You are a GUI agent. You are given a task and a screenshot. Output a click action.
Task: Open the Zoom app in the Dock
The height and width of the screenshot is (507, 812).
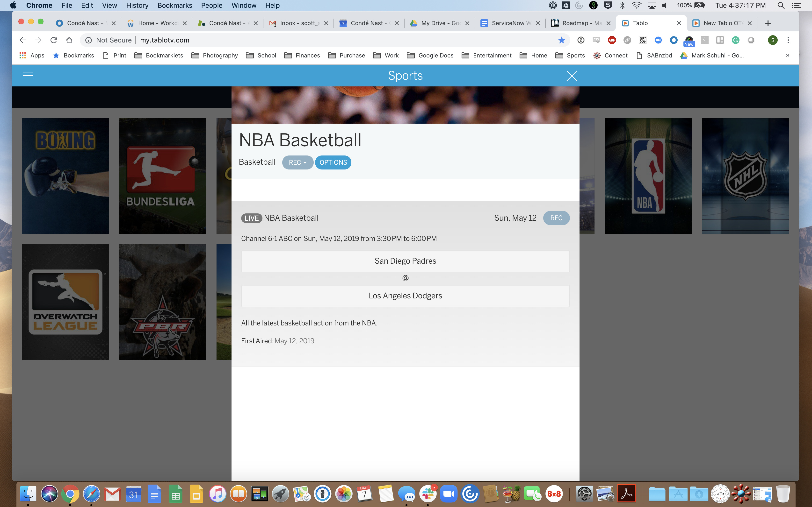coord(449,494)
